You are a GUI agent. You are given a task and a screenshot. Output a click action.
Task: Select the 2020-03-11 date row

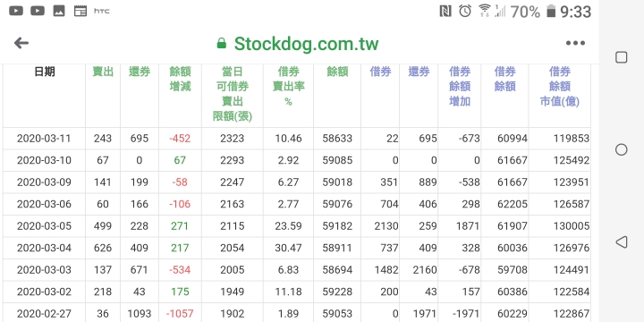pyautogui.click(x=297, y=139)
